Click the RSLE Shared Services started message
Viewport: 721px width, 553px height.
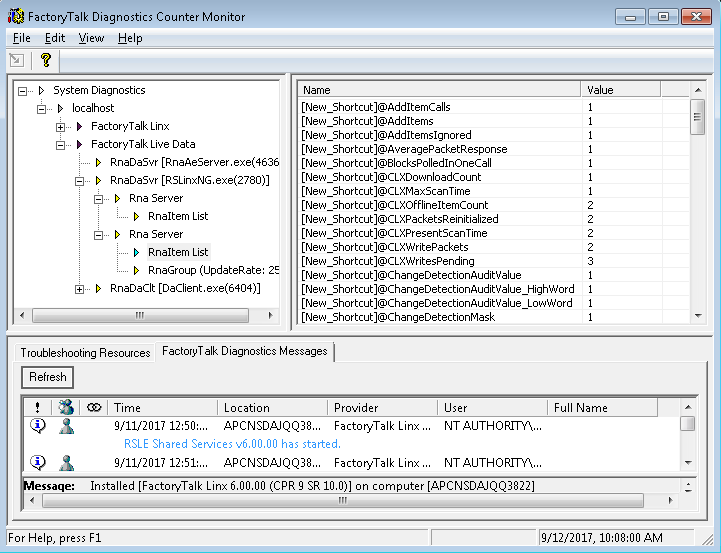pos(231,443)
